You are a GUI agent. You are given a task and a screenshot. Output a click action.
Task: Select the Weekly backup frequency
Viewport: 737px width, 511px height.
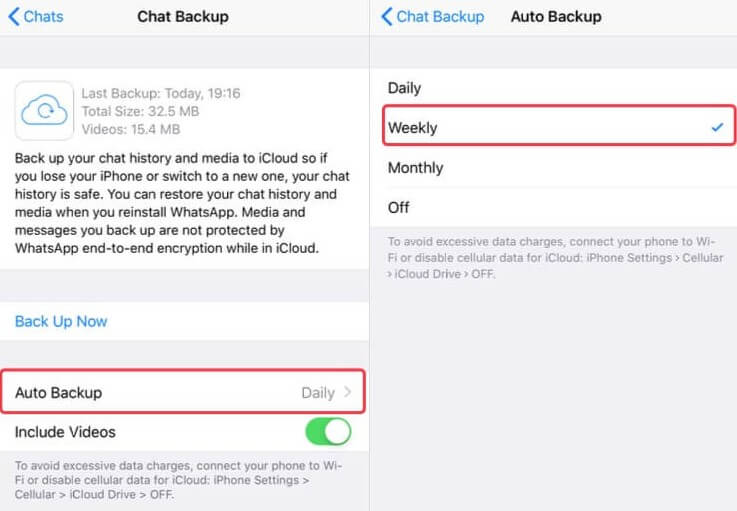click(413, 128)
